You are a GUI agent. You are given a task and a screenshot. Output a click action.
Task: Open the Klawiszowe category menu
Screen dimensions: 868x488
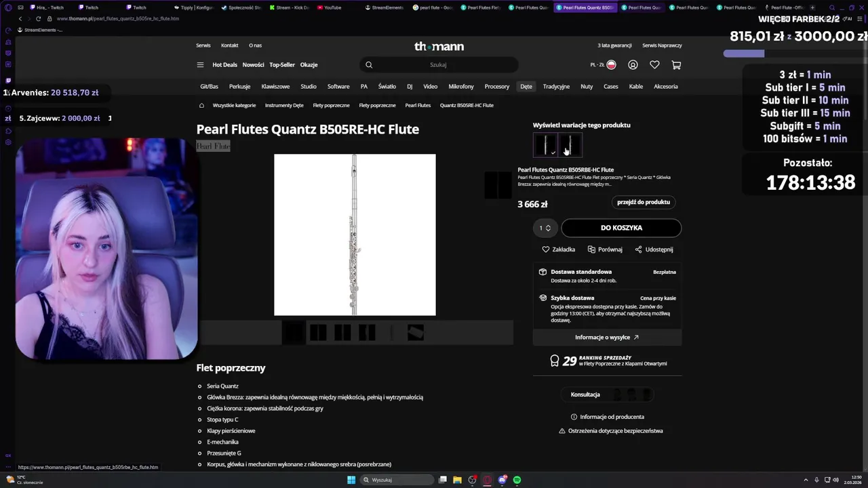275,87
